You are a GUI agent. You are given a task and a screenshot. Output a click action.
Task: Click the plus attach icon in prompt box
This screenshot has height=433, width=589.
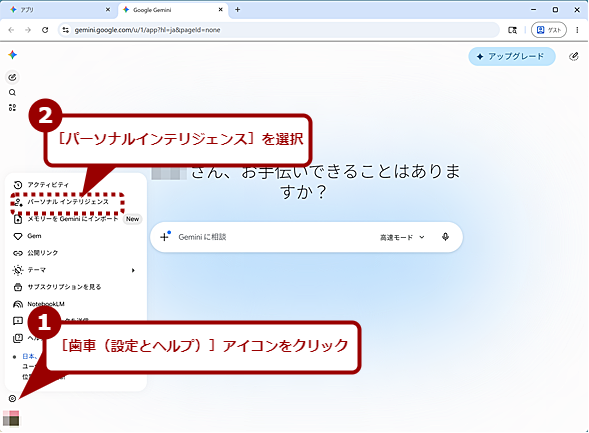click(165, 237)
